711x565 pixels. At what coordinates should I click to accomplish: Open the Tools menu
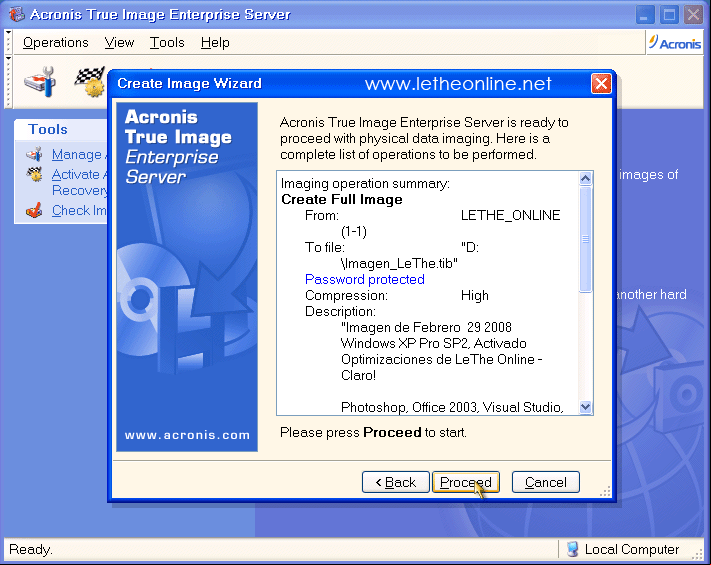(x=167, y=43)
